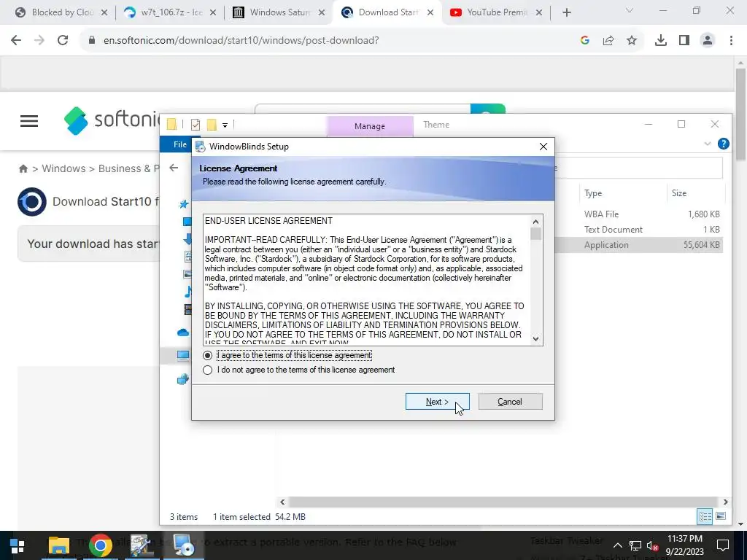
Task: Switch to the Windows Saturn browser tab
Action: (x=279, y=12)
